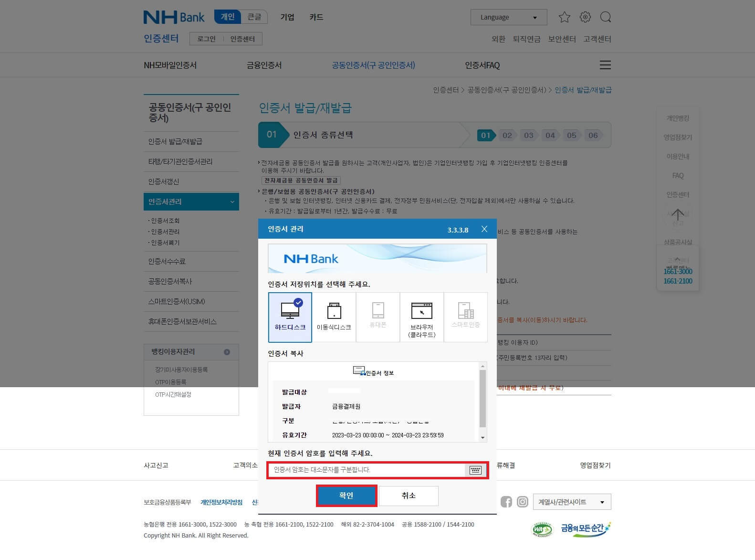Open 휴대폰인증서보관서비스 sidebar item
The width and height of the screenshot is (755, 560).
(x=191, y=322)
